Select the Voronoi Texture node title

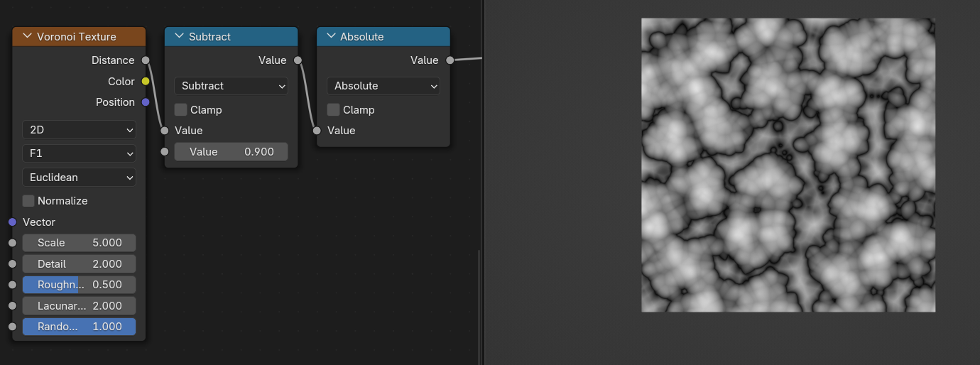[77, 37]
